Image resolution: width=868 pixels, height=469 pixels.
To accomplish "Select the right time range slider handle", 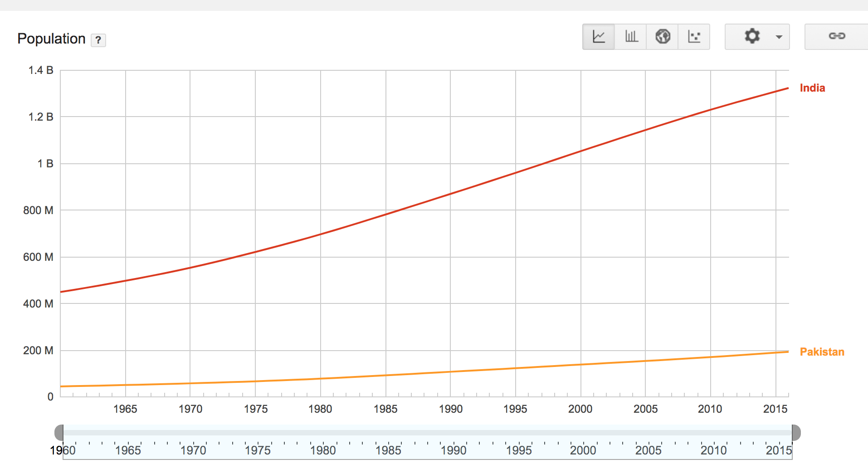I will [796, 433].
